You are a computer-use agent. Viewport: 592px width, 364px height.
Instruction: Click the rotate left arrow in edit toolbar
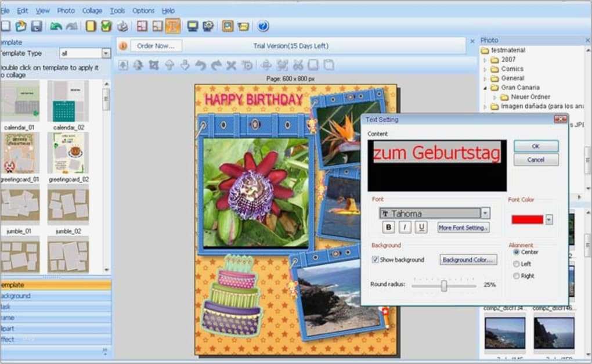click(x=200, y=66)
